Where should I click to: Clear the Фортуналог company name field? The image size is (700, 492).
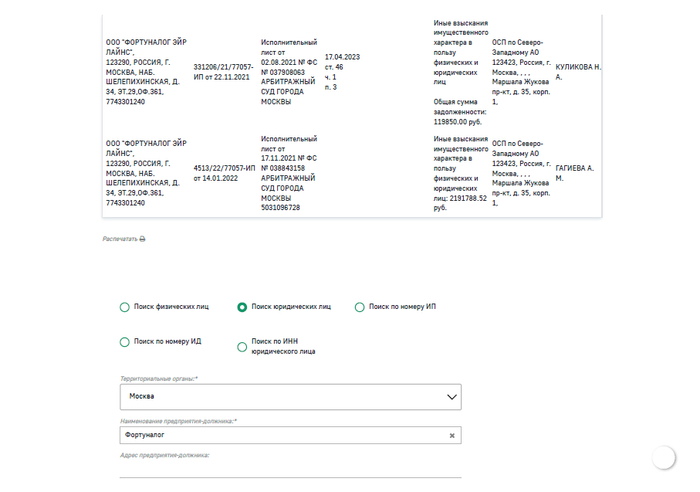451,436
